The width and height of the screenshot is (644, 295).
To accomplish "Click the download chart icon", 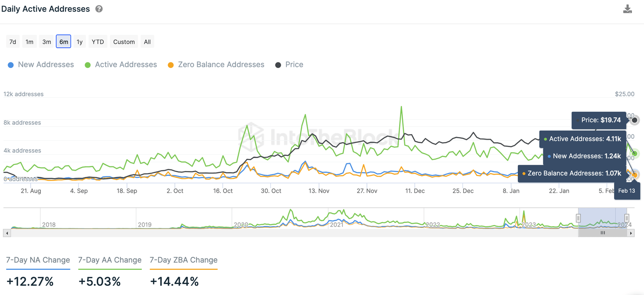I will coord(627,8).
